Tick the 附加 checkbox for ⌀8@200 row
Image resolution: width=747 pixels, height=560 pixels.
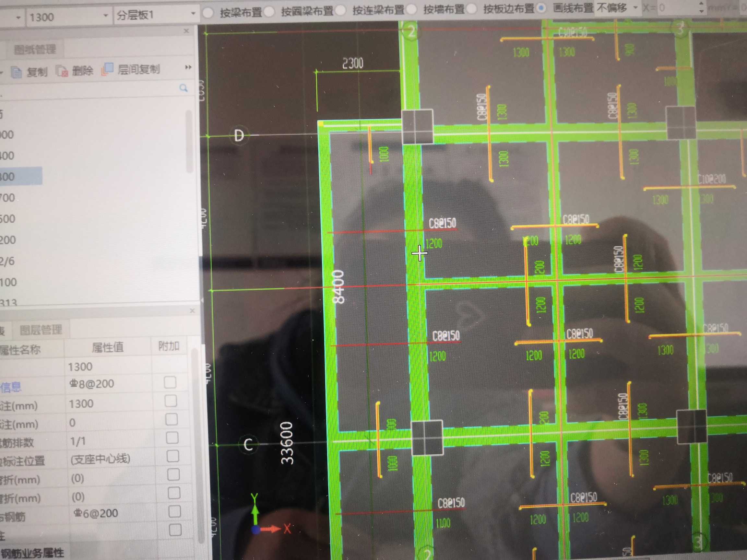170,382
